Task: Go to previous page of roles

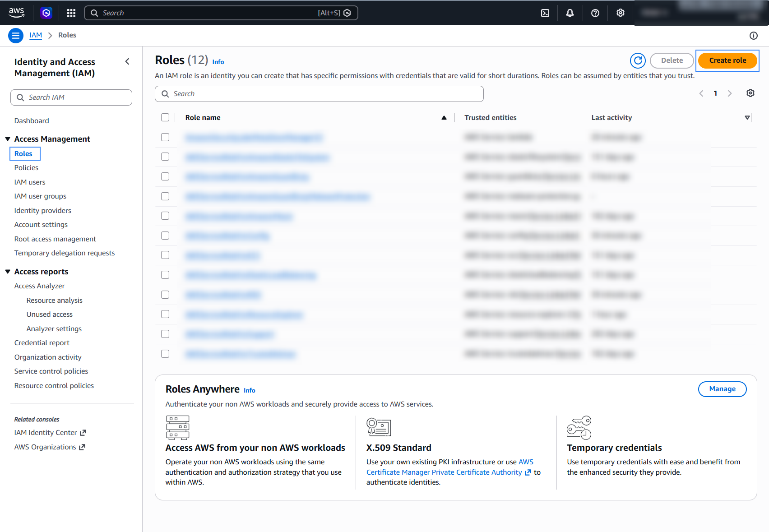Action: (x=701, y=93)
